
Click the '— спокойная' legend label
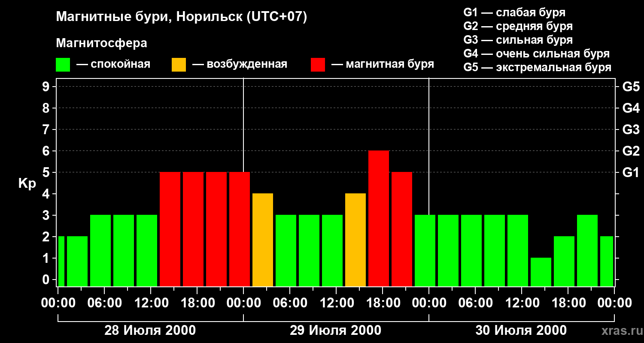113,64
